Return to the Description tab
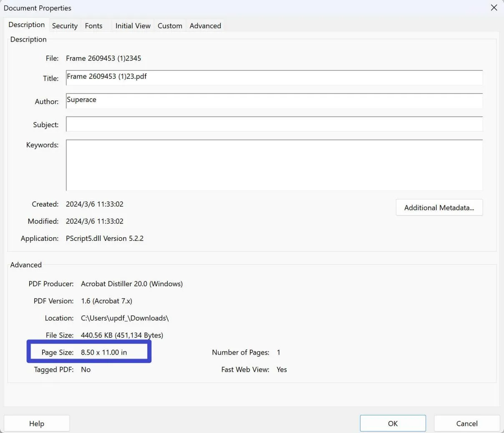 pyautogui.click(x=26, y=25)
